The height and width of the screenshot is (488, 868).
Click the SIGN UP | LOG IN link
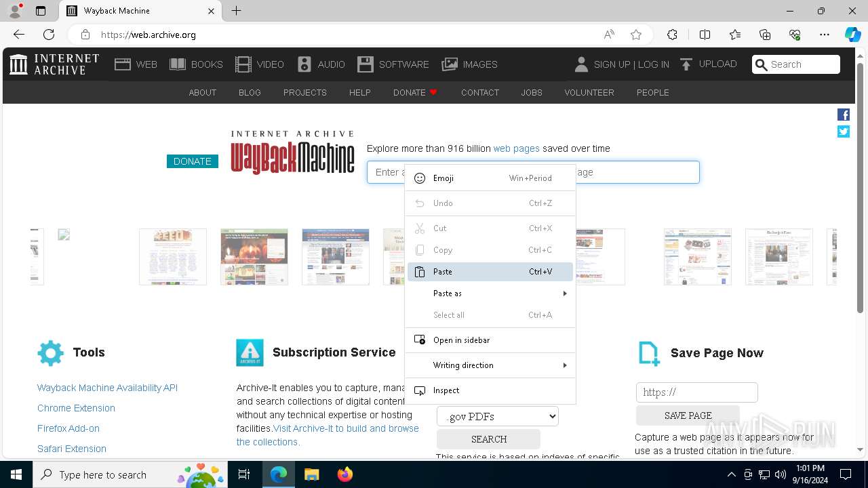point(631,64)
